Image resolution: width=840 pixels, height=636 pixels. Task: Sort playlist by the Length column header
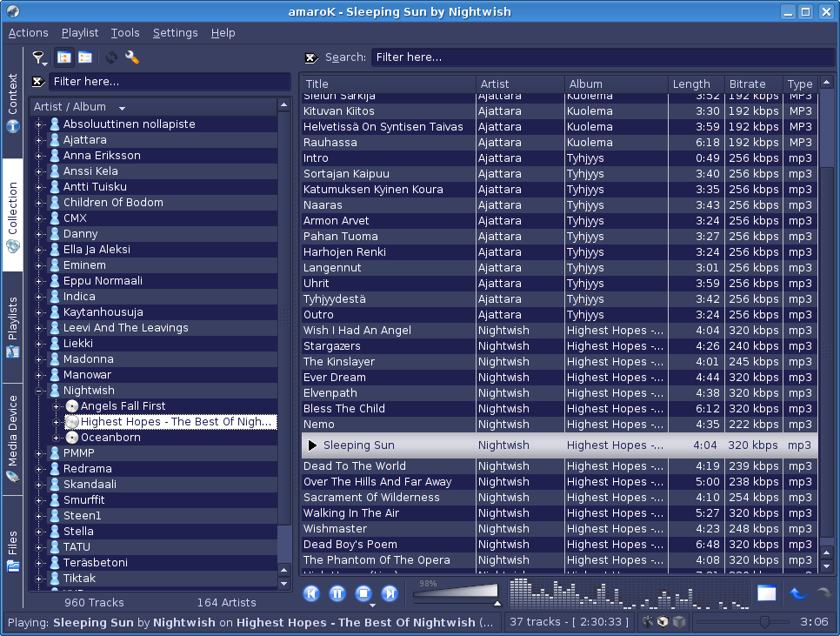pos(696,84)
